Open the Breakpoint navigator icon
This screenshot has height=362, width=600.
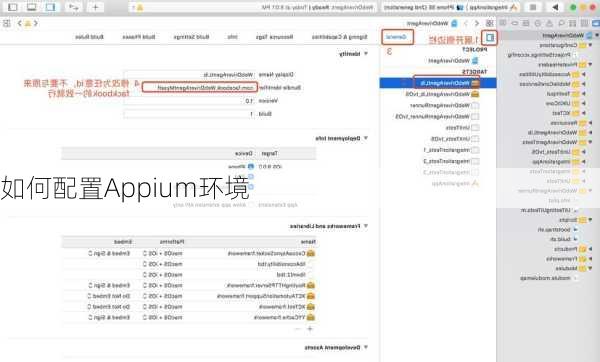[x=515, y=23]
